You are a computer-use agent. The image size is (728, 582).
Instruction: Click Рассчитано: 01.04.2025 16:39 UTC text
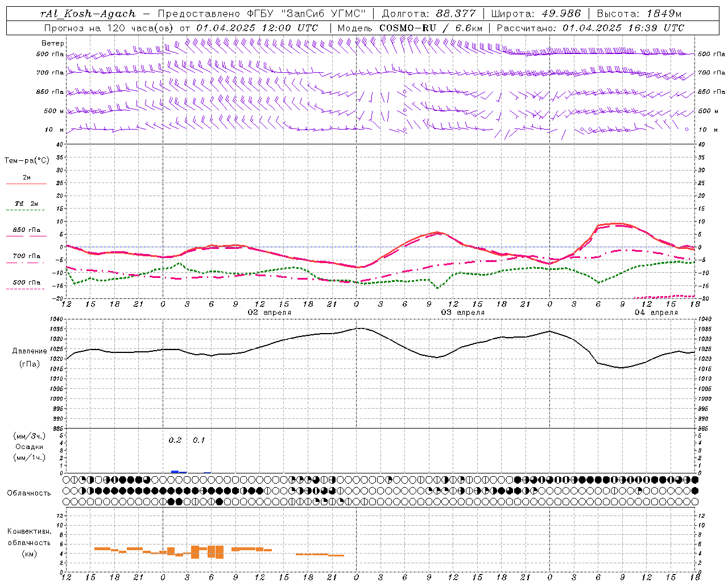[x=590, y=28]
